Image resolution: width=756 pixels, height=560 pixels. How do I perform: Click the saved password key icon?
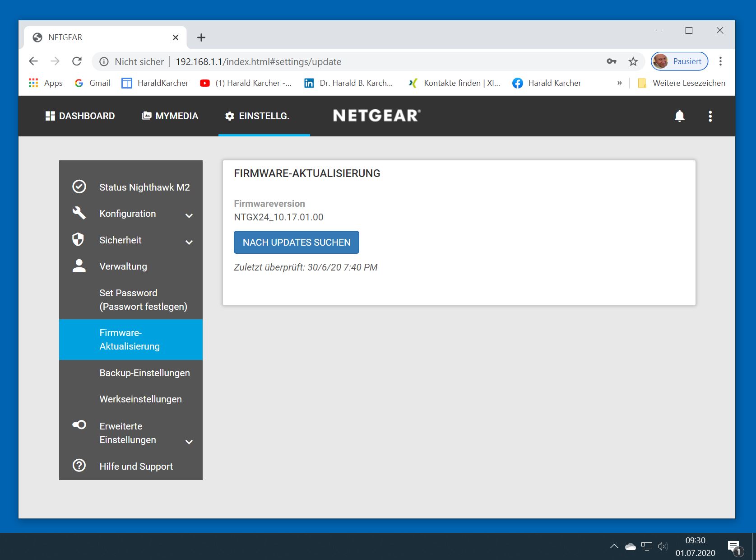pyautogui.click(x=611, y=62)
